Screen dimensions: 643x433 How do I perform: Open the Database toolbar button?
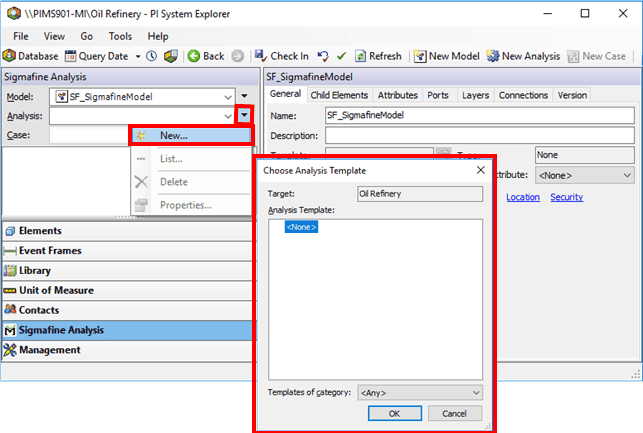coord(31,56)
